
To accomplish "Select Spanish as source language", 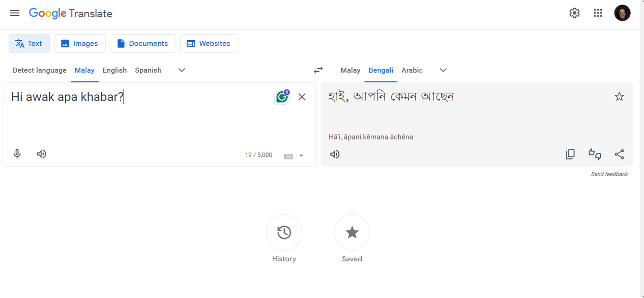I will pos(148,70).
